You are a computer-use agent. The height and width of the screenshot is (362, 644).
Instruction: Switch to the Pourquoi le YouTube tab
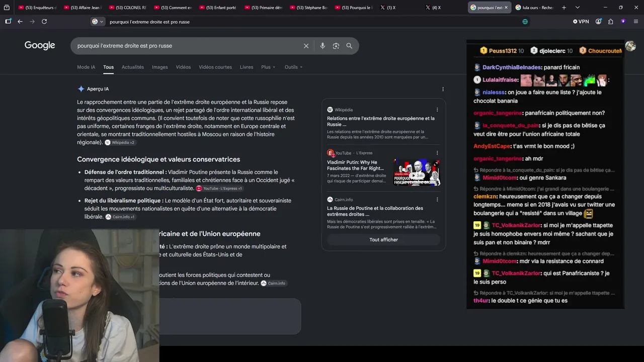[354, 8]
